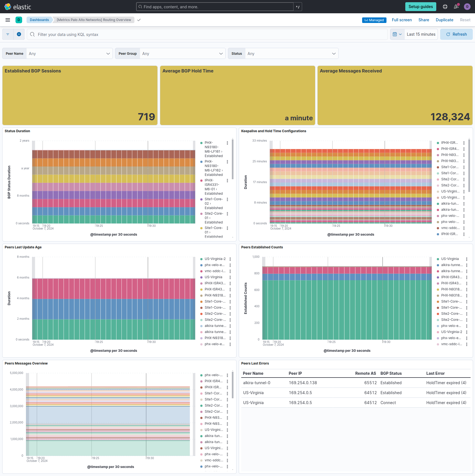Image resolution: width=475 pixels, height=476 pixels.
Task: Open legend options for IPHX-ISR... in Messages Overview
Action: click(x=227, y=387)
